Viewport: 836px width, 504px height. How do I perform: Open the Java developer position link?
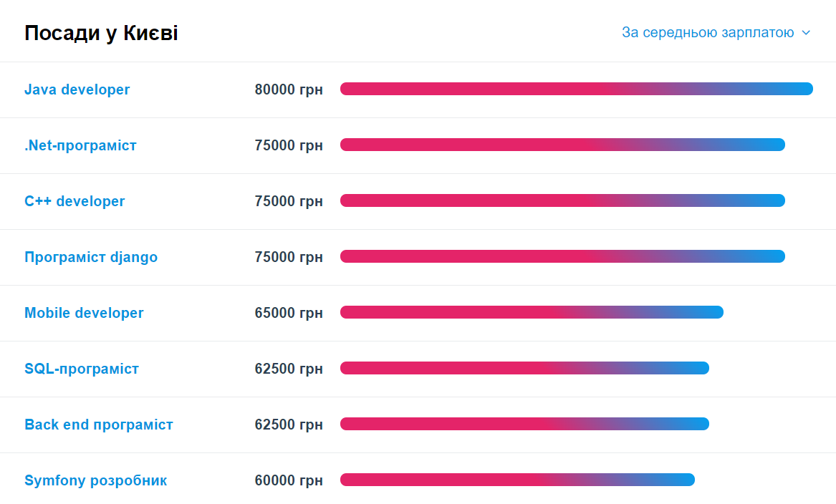click(77, 89)
